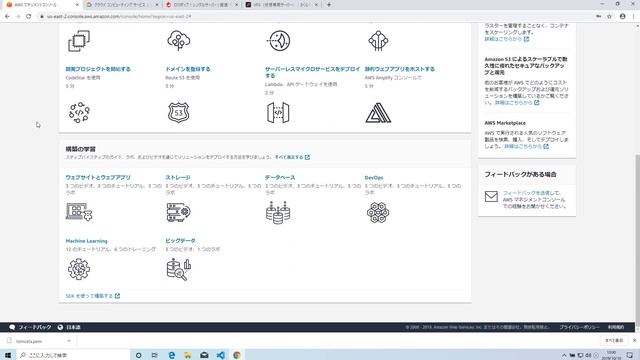
Task: Open Visual Studio Code from the taskbar
Action: [220, 355]
